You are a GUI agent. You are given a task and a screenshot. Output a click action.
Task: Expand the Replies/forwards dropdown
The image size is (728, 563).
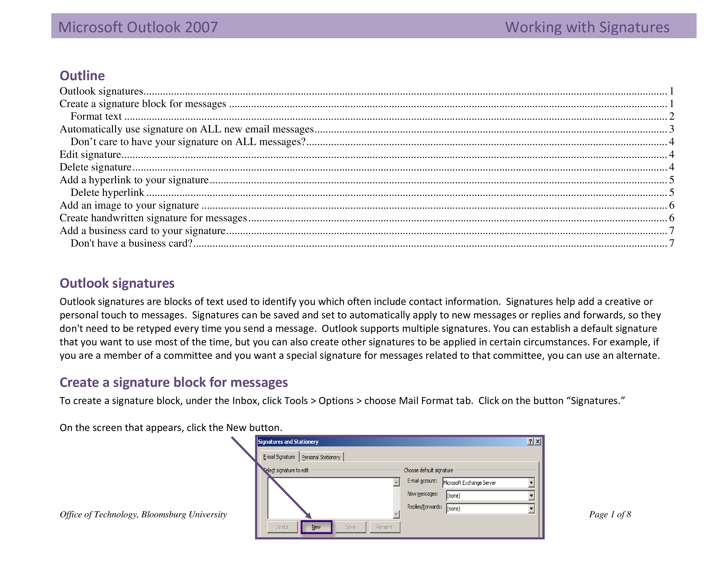531,509
